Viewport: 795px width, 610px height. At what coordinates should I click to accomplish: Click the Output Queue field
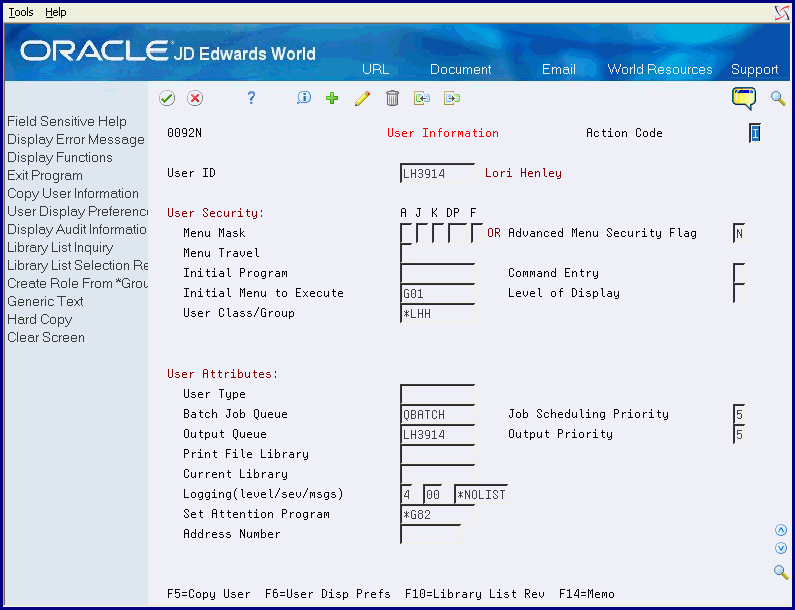(437, 434)
